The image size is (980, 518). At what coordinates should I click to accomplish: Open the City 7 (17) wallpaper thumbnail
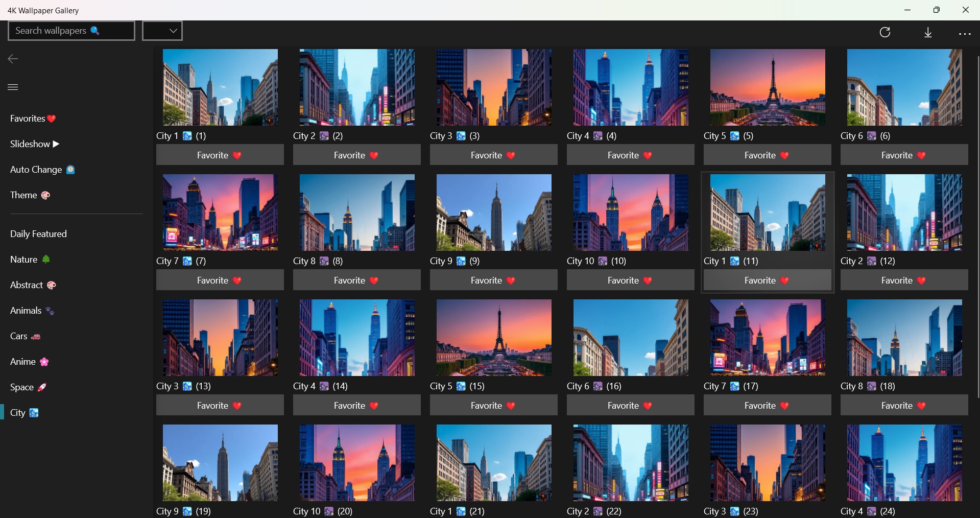point(768,338)
